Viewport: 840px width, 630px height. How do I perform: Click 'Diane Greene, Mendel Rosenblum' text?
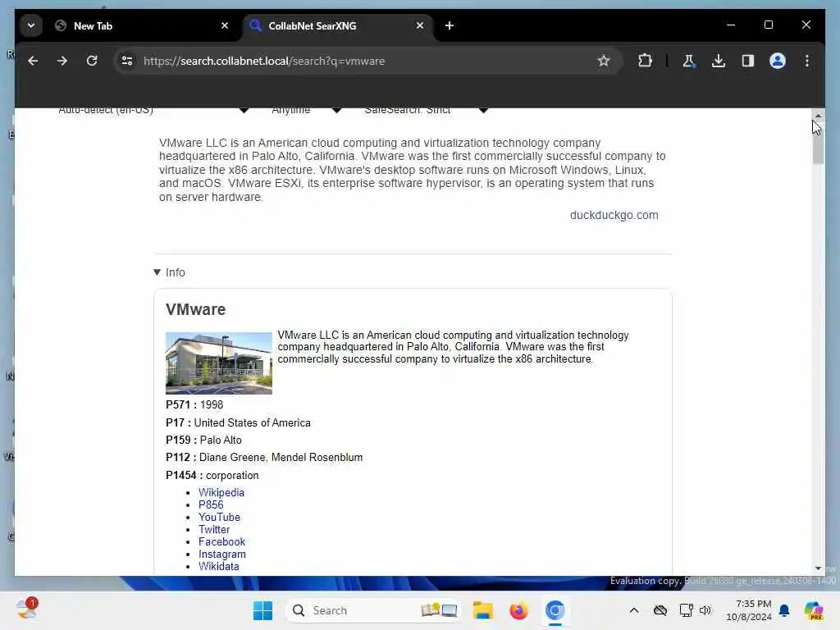(x=281, y=457)
